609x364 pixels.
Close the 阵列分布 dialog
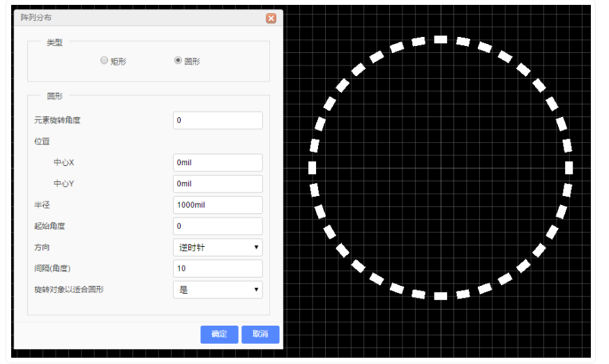271,18
